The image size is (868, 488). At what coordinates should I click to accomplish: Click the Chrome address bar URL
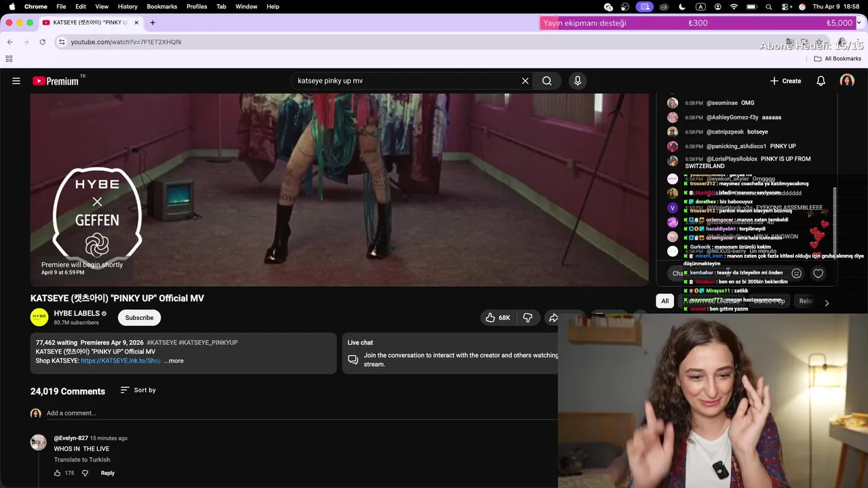tap(126, 42)
